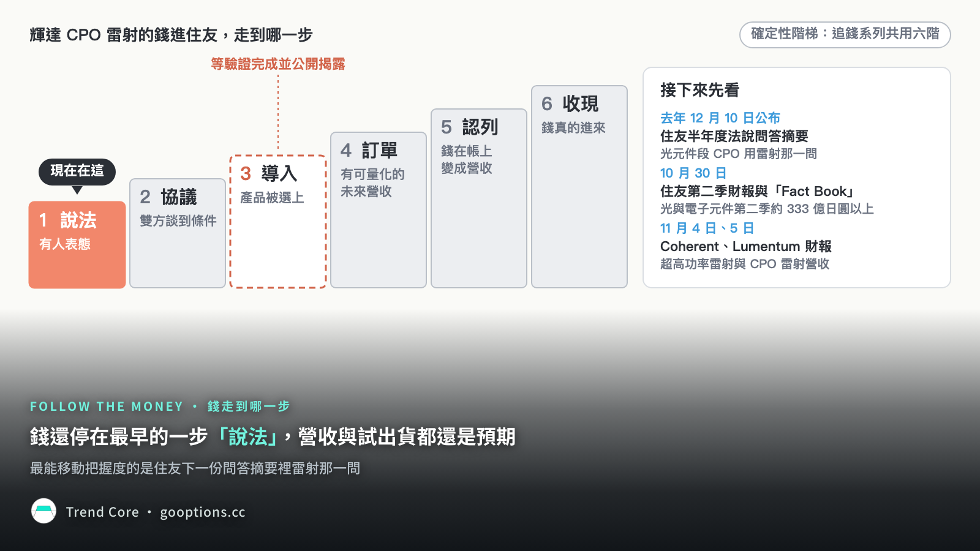This screenshot has height=551, width=980.
Task: Select step card '6 收現'
Action: (579, 187)
